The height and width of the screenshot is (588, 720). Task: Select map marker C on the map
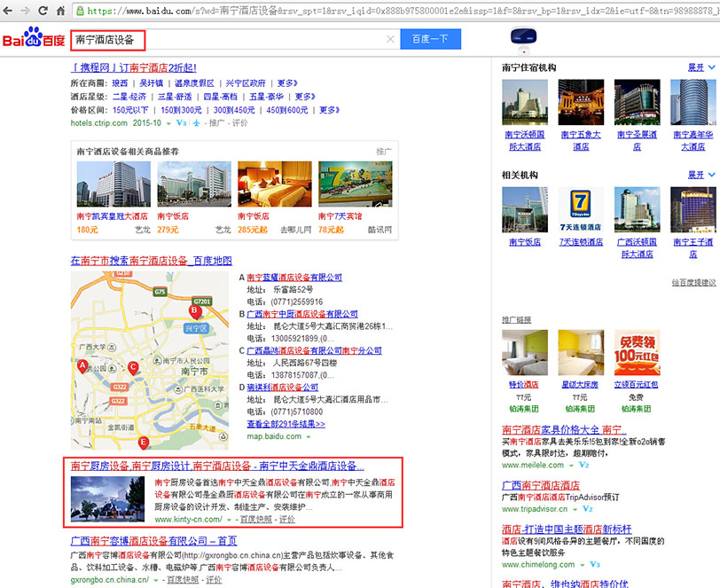point(133,368)
